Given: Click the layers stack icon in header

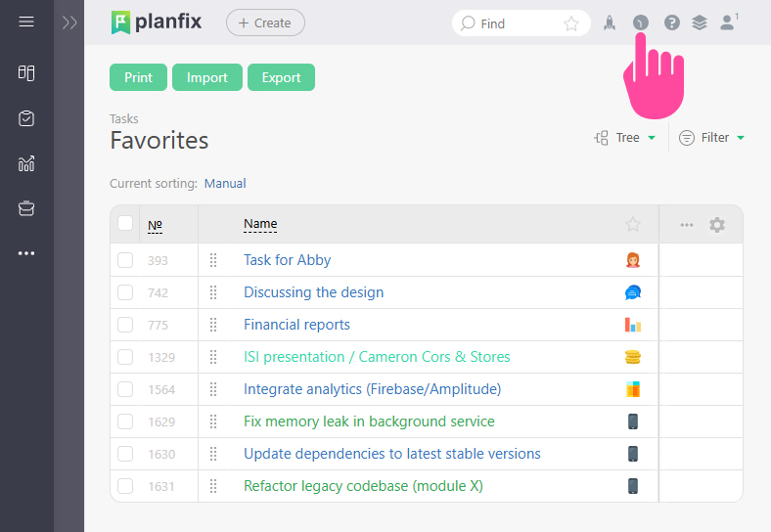Looking at the screenshot, I should tap(699, 22).
